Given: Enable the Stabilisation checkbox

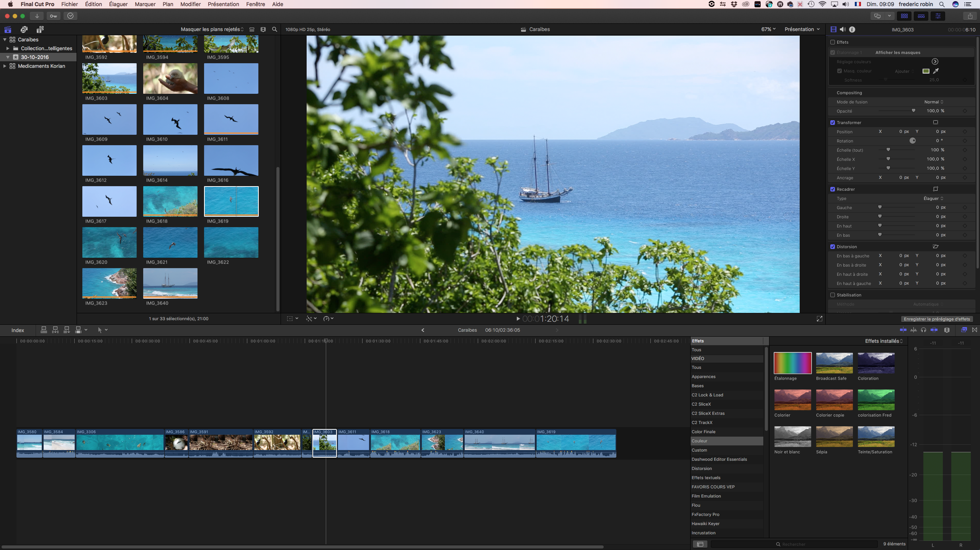Looking at the screenshot, I should [x=833, y=295].
